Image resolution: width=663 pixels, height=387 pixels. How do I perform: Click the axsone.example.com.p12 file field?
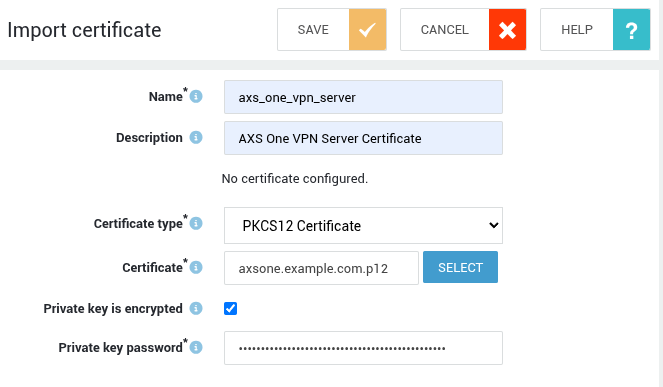[321, 268]
